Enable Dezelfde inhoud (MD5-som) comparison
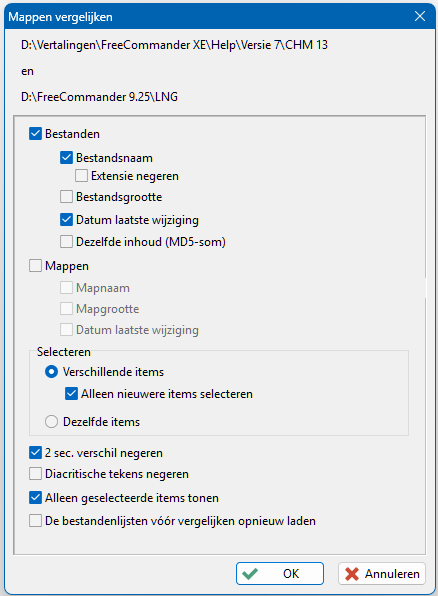438x596 pixels. click(x=66, y=242)
